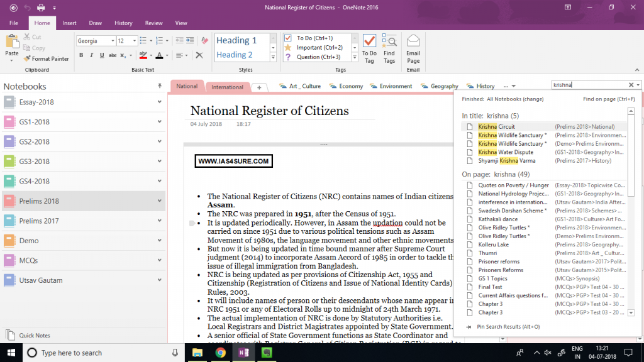Image resolution: width=644 pixels, height=362 pixels.
Task: Toggle bullet list formatting
Action: point(143,40)
